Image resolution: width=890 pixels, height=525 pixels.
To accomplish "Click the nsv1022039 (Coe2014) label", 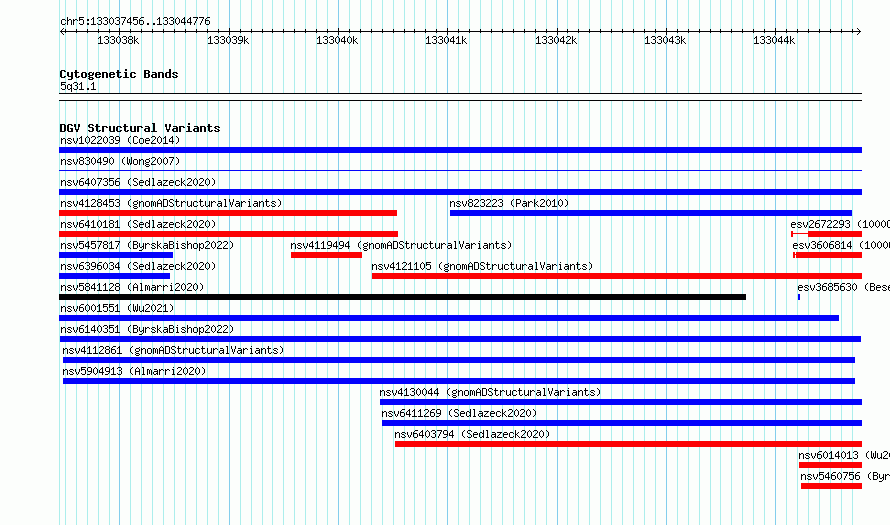I will click(x=120, y=140).
